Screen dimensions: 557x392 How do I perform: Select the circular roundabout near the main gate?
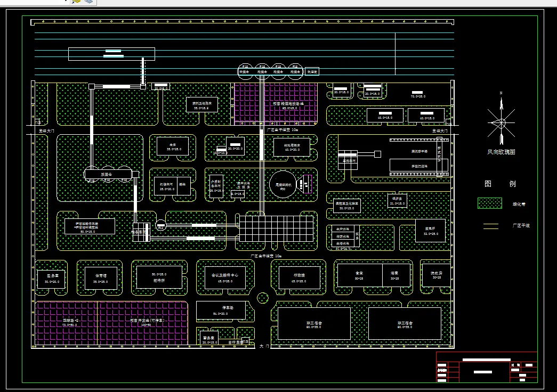pos(263,298)
